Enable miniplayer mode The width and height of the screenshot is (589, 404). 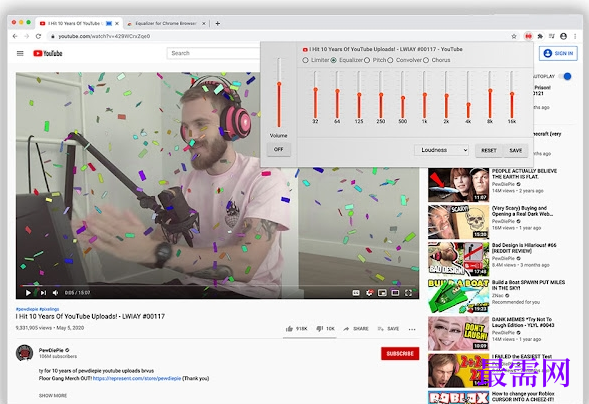pos(382,292)
